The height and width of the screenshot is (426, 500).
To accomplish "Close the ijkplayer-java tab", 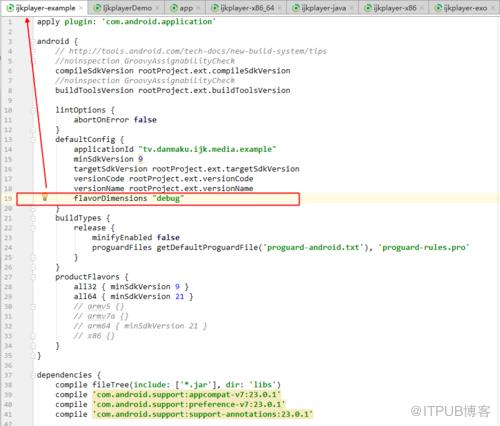I will (x=351, y=8).
